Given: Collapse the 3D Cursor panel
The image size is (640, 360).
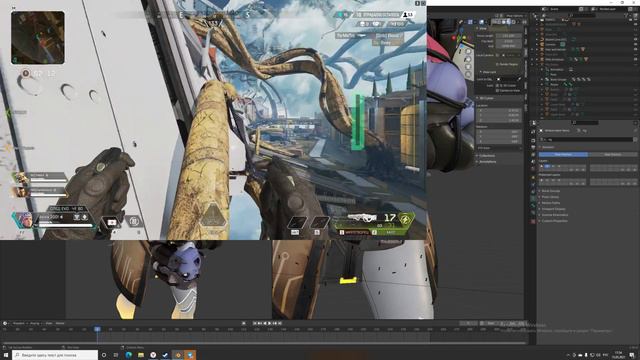Looking at the screenshot, I should coord(487,98).
